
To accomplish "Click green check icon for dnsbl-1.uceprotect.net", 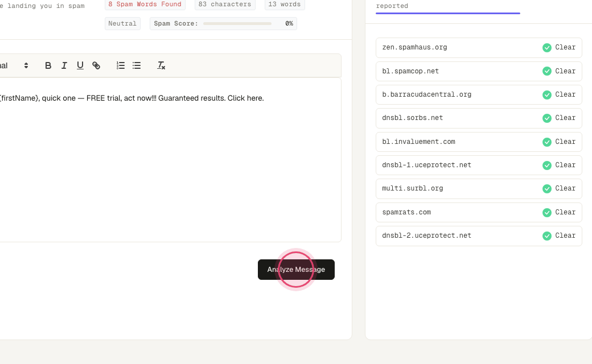I will [546, 165].
